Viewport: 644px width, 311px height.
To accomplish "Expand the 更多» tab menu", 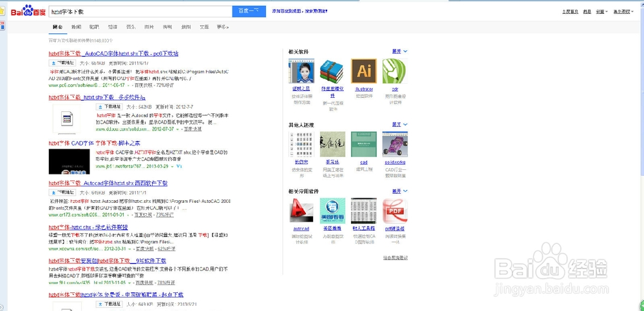I will [223, 27].
